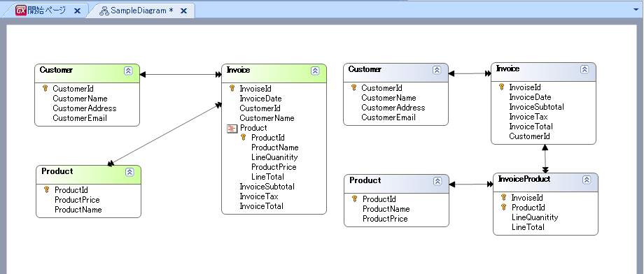
Task: Collapse the green Product table
Action: pyautogui.click(x=129, y=172)
